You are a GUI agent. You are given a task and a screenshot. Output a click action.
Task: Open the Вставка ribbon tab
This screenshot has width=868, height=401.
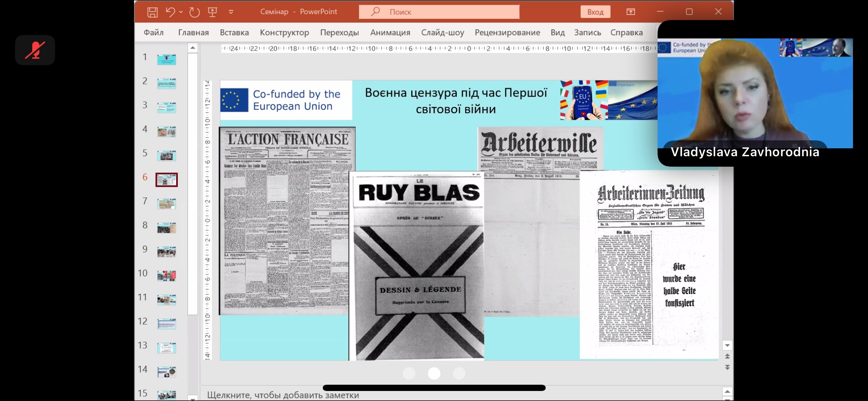tap(234, 33)
